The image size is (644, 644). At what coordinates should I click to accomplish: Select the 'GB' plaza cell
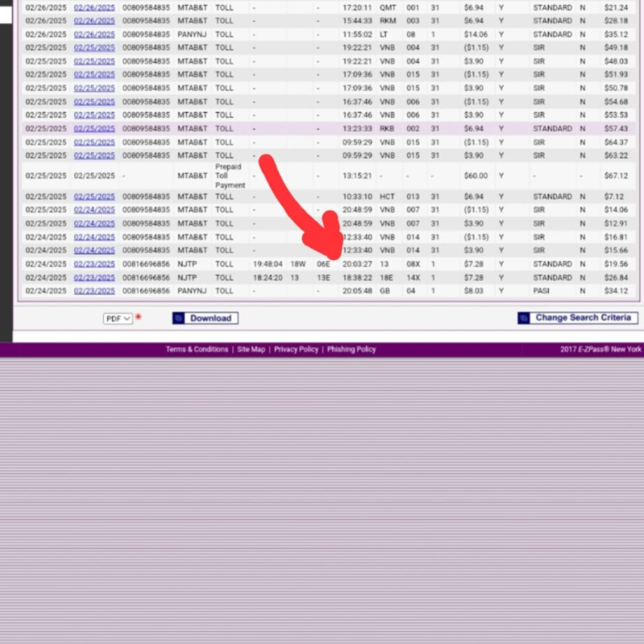(385, 291)
